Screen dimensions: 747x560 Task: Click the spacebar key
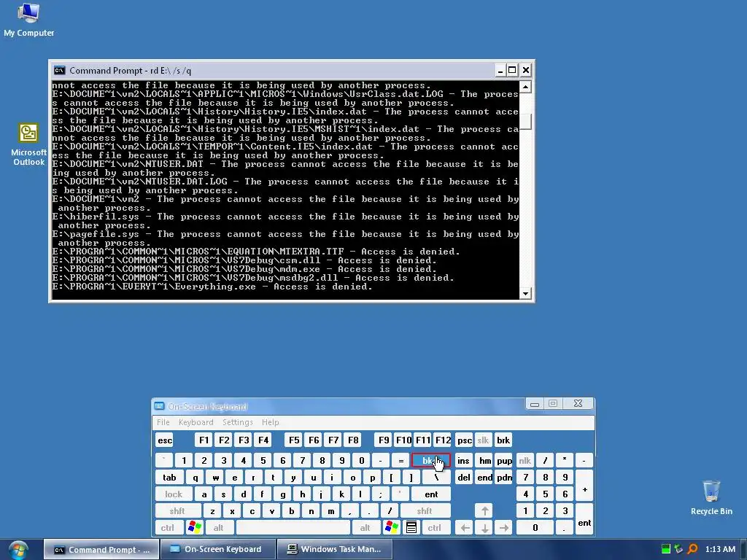coord(293,528)
